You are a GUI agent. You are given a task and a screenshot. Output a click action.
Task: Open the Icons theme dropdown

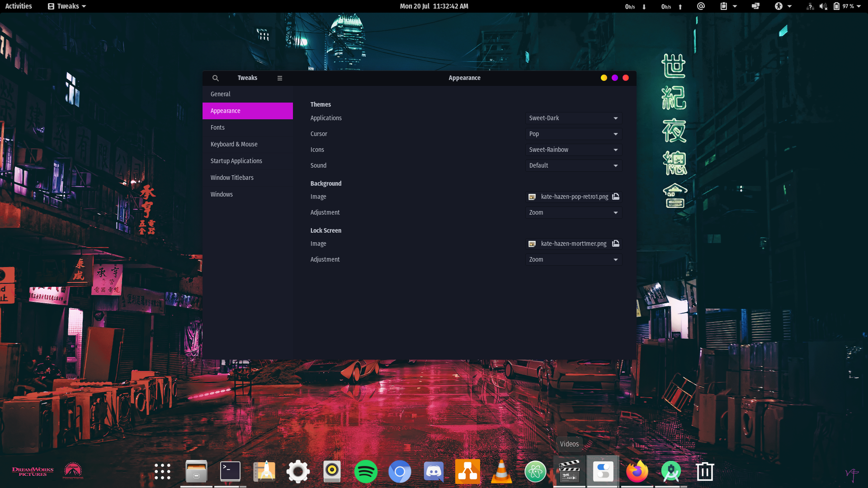pos(573,150)
